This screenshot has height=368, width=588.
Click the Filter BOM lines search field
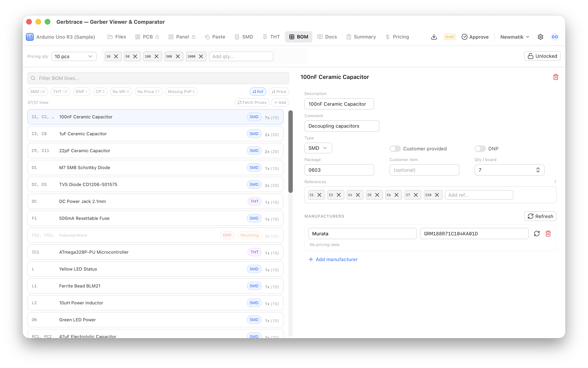click(158, 78)
